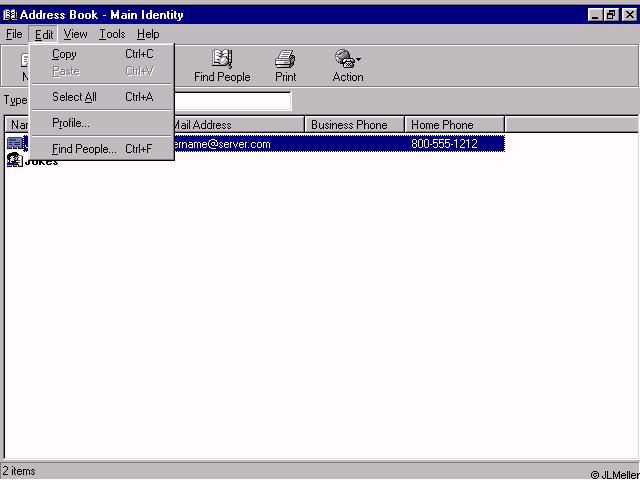Screen dimensions: 640x480
Task: Click the type name search field
Action: (x=232, y=100)
